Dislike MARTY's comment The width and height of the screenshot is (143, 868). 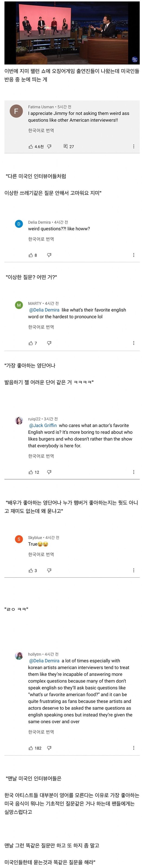pos(49,343)
